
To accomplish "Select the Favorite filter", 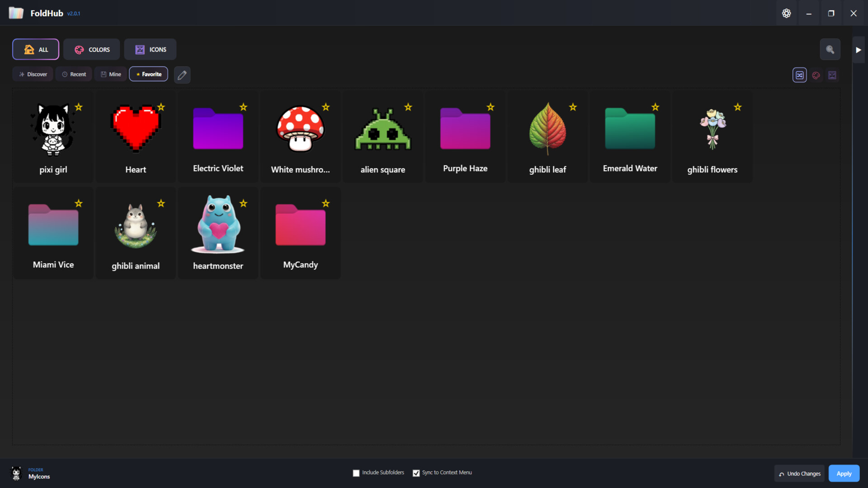I will (148, 74).
